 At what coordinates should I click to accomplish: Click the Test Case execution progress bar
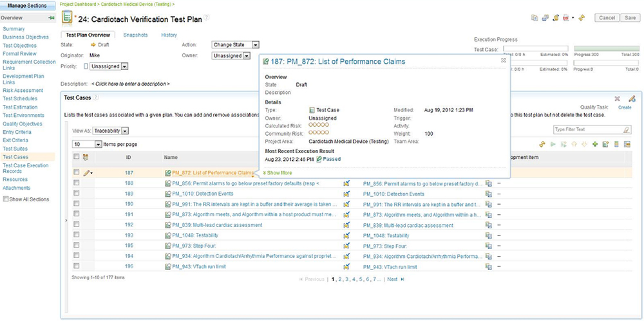[536, 48]
